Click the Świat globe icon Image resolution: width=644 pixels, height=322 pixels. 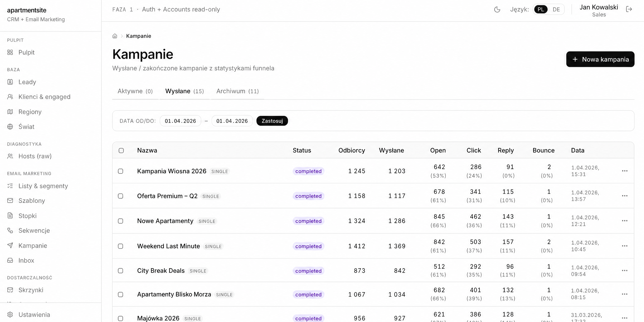(x=10, y=126)
